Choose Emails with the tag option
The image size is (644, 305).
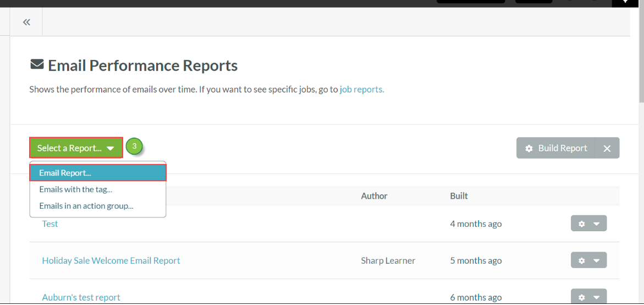[98, 189]
